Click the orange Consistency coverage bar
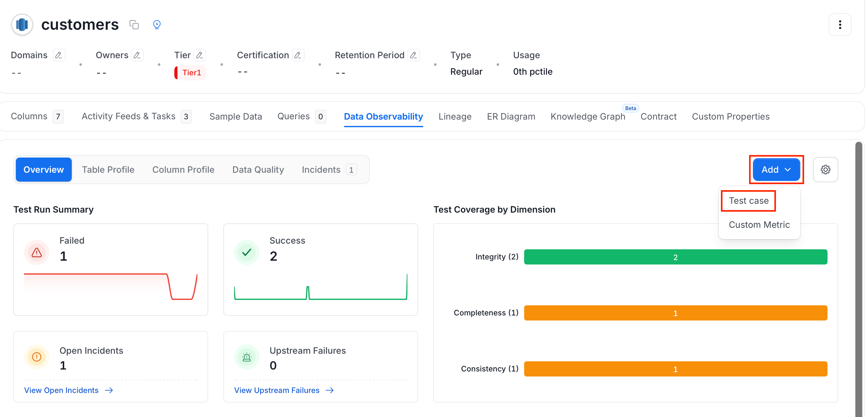868x417 pixels. (x=675, y=369)
